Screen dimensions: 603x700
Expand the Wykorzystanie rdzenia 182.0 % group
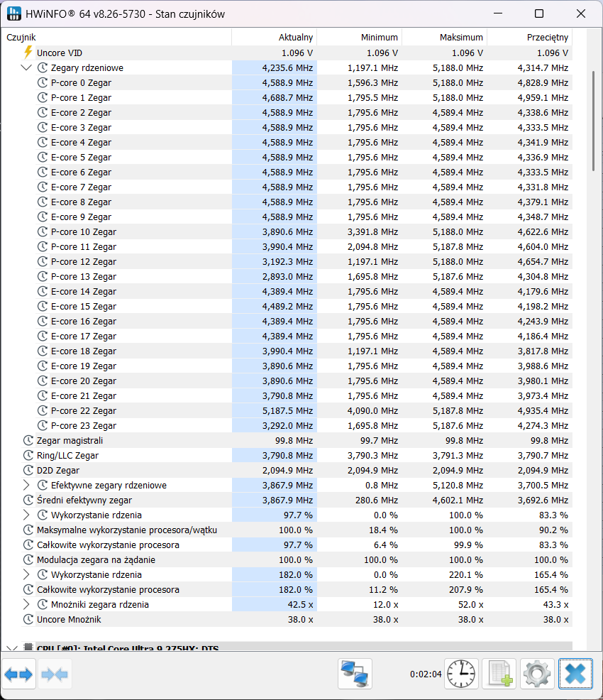26,574
